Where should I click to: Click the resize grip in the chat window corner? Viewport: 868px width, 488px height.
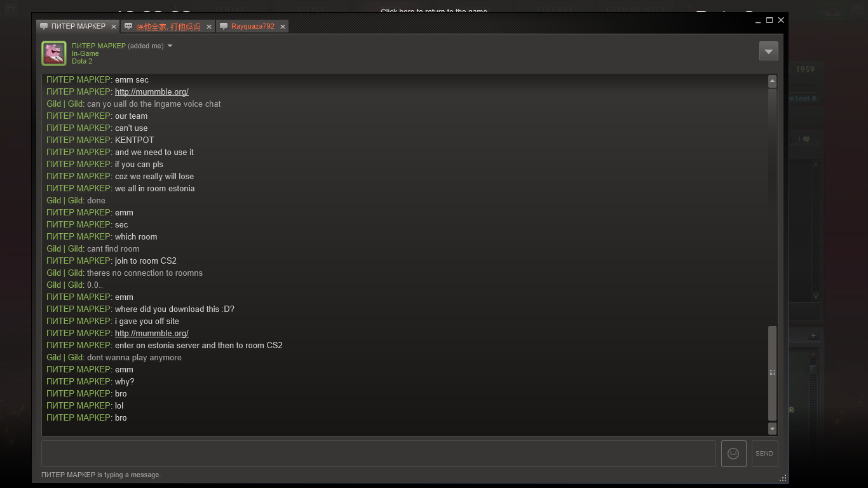(x=783, y=478)
